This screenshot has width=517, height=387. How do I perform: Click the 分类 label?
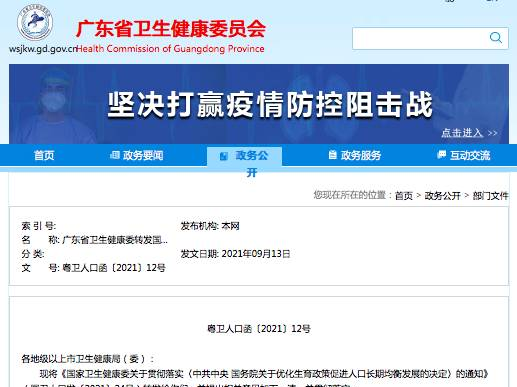pyautogui.click(x=33, y=254)
